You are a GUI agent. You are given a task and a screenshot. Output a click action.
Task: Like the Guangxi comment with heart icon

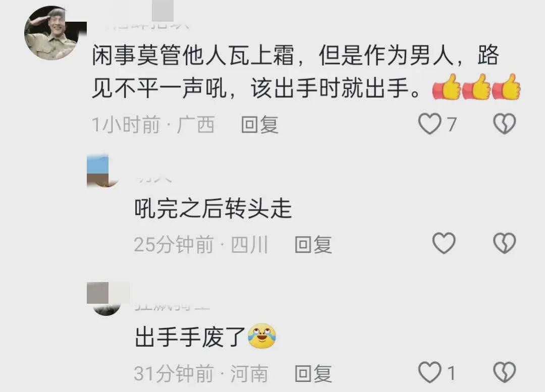pos(429,124)
